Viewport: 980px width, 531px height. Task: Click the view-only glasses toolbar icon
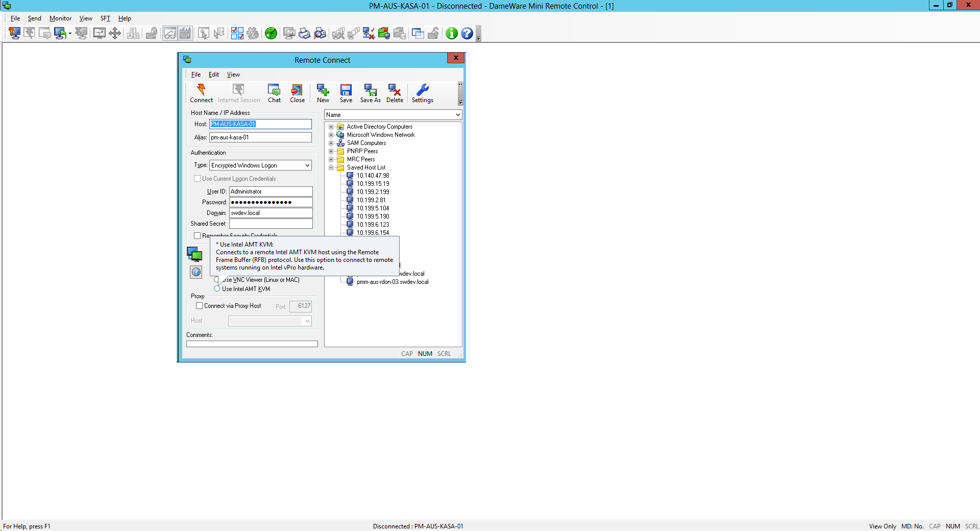[170, 33]
